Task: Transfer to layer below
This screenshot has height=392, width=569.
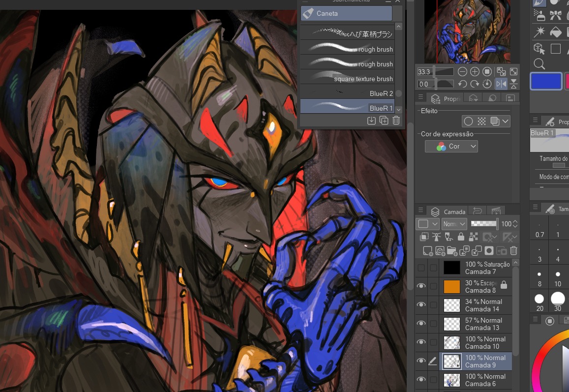Action: click(x=464, y=251)
